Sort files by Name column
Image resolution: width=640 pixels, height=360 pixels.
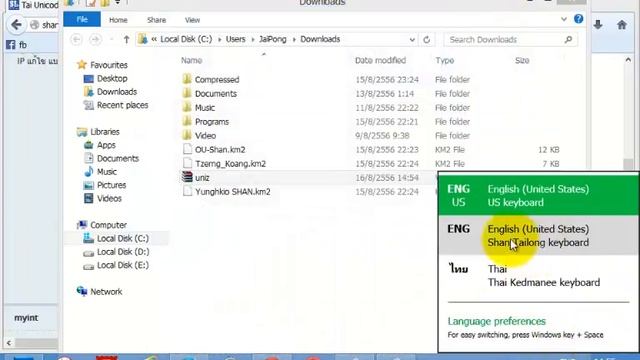coord(191,60)
